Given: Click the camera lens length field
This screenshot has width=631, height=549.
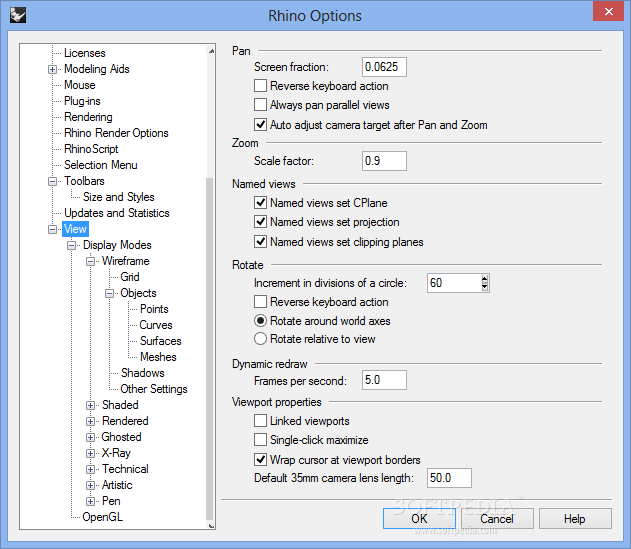Looking at the screenshot, I should 449,478.
